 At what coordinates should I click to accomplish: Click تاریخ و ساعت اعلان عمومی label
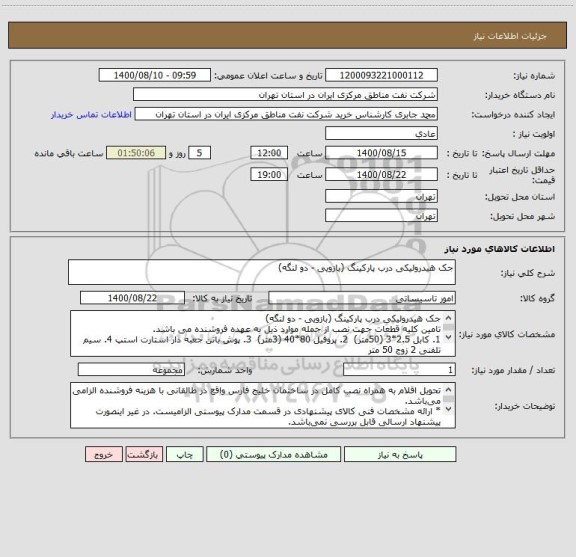[269, 76]
